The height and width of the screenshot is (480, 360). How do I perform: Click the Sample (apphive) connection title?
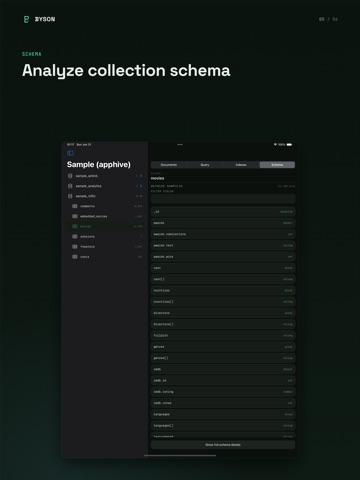coord(99,165)
